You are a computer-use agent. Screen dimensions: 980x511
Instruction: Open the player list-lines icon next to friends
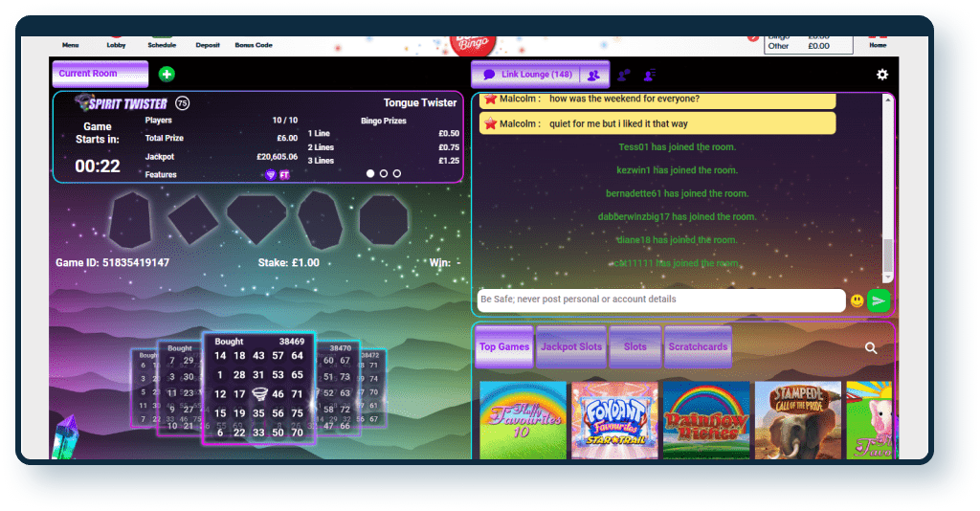650,75
